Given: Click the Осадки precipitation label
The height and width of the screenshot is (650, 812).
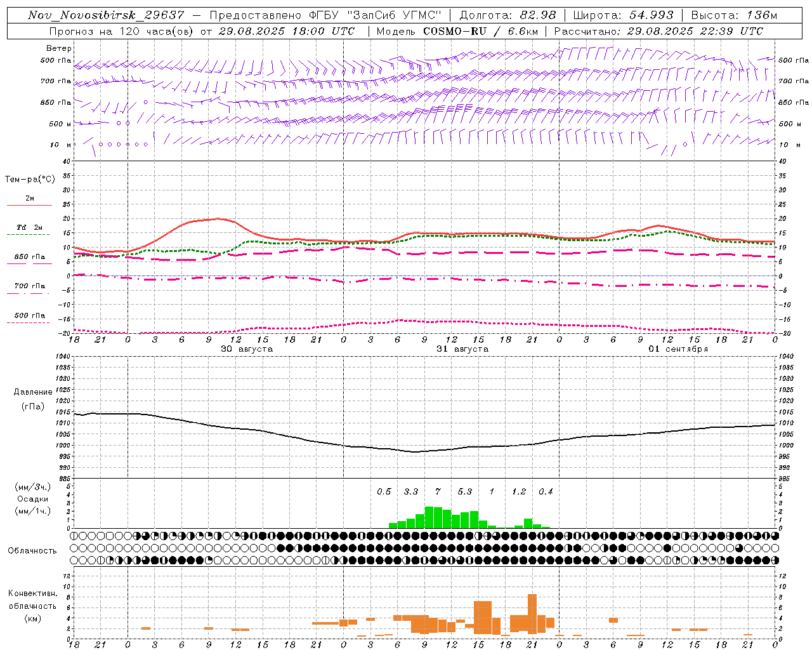Looking at the screenshot, I should [x=33, y=499].
